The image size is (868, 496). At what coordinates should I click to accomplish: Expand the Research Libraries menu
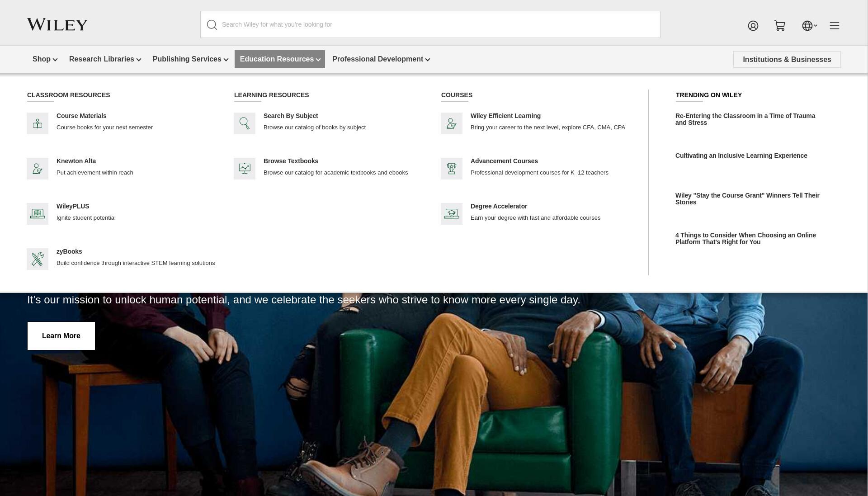coord(105,59)
